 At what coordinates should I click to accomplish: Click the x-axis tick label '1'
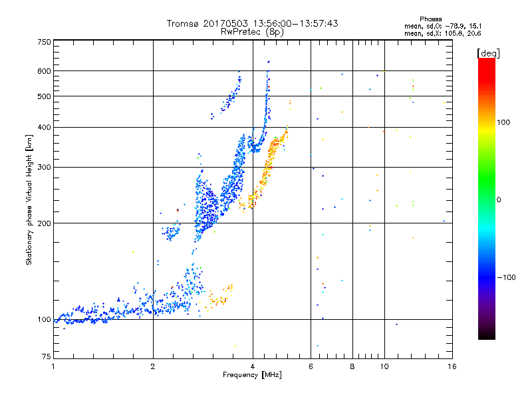tap(53, 366)
